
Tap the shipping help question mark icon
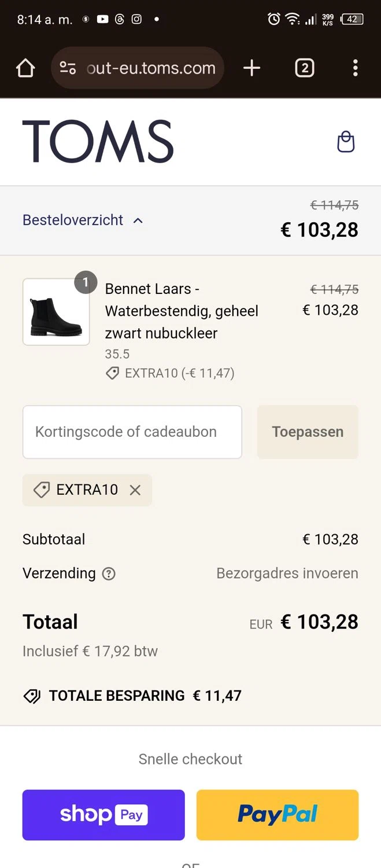(x=109, y=573)
